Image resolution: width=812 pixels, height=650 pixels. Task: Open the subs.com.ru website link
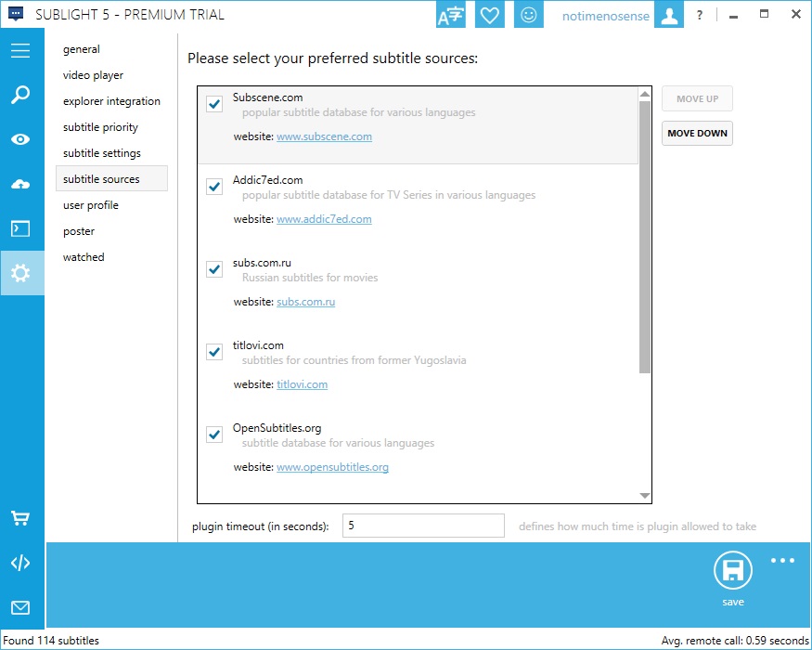[x=305, y=302]
